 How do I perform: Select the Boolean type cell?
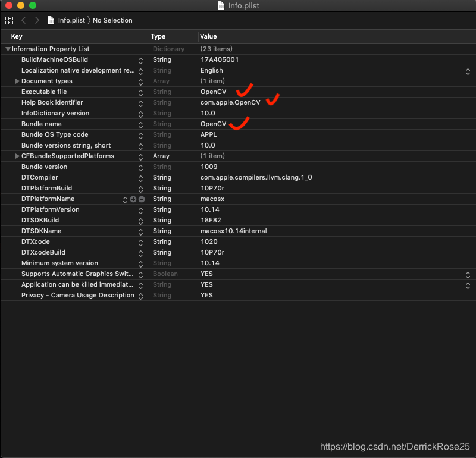click(165, 274)
